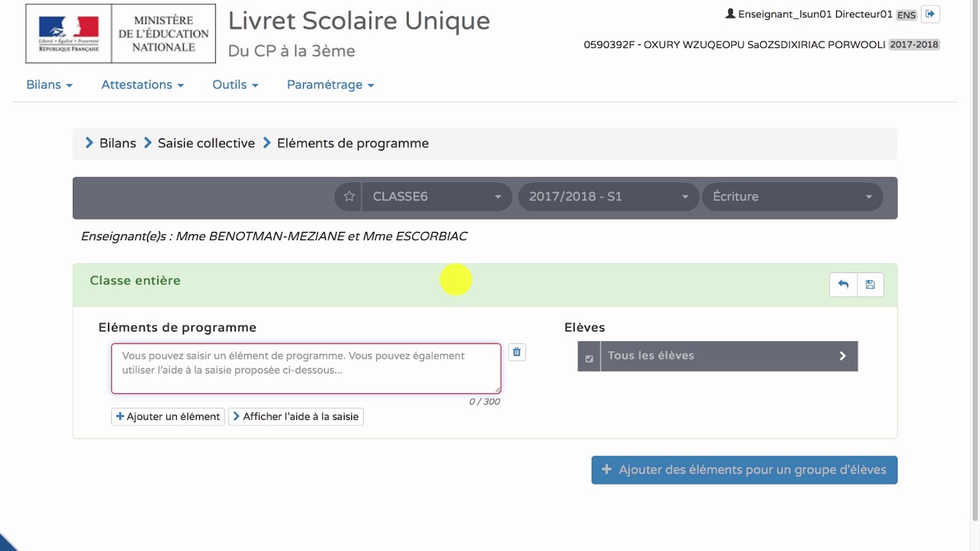Click the favorite star icon beside CLASSE6
980x551 pixels.
[x=349, y=197]
